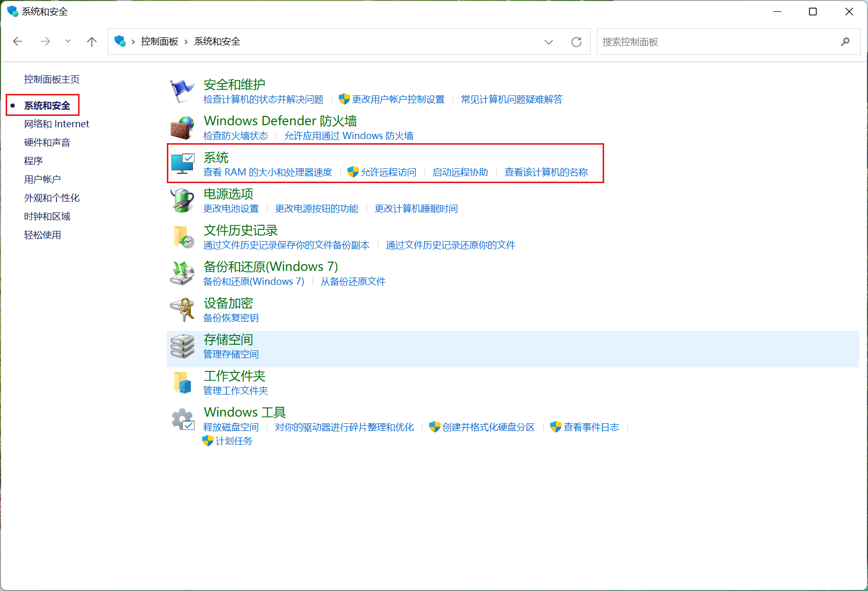Refresh the control panel address bar
This screenshot has width=868, height=591.
point(576,42)
